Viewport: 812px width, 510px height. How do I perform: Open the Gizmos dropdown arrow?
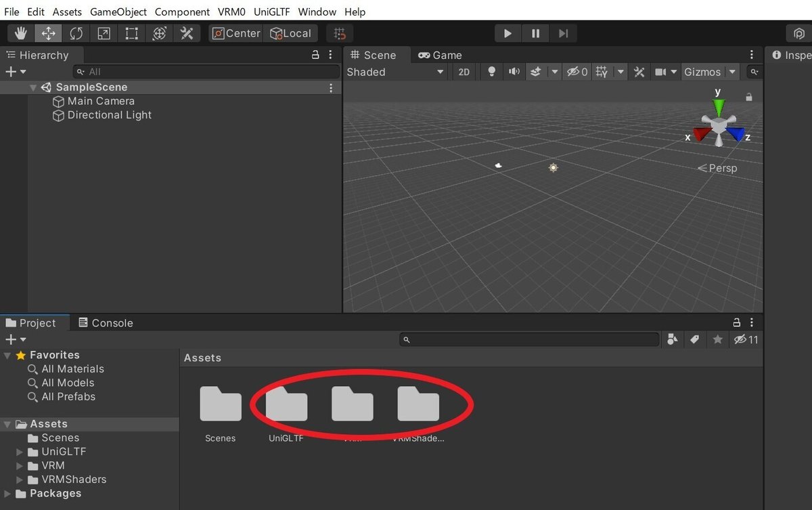[x=732, y=72]
